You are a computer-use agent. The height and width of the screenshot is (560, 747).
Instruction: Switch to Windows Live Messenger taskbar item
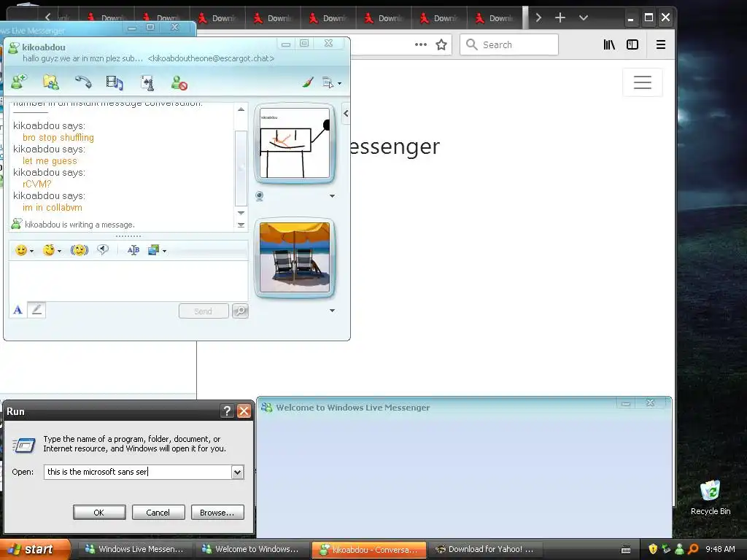pos(134,549)
